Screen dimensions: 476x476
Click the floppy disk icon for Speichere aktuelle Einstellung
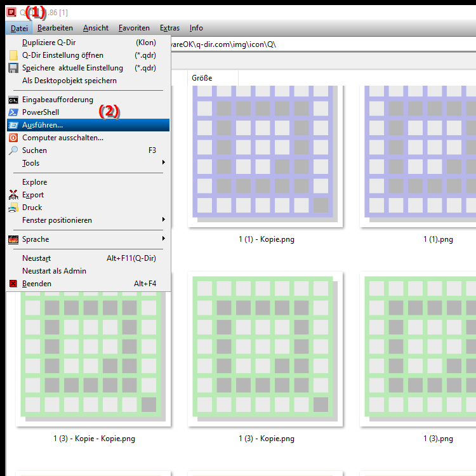pos(13,68)
